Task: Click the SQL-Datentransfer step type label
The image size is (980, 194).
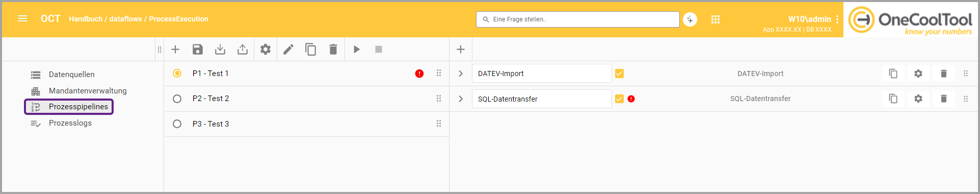Action: (x=760, y=99)
